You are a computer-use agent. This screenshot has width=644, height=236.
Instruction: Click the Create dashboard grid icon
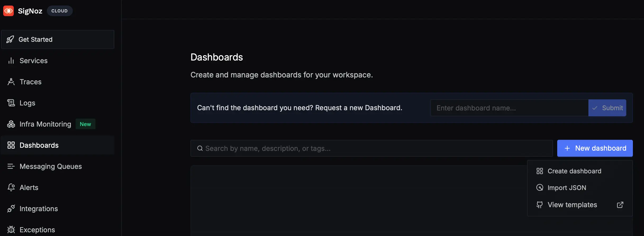(540, 171)
